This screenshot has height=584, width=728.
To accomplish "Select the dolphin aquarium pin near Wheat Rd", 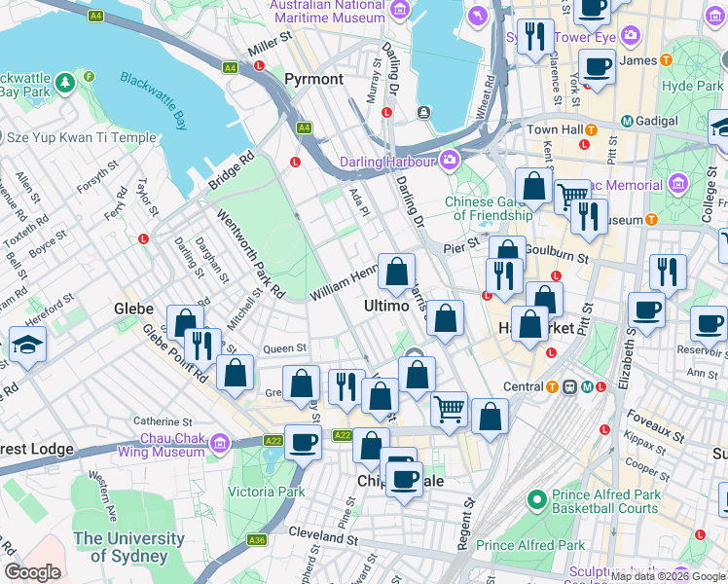I will point(478,18).
